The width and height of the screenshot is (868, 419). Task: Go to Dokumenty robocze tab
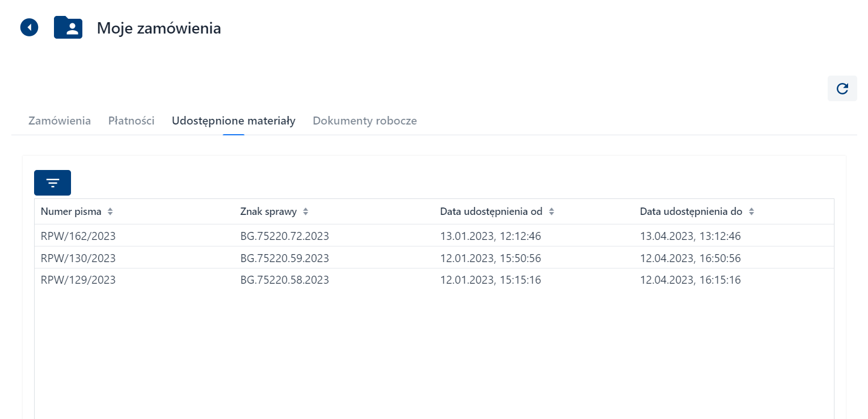(365, 121)
